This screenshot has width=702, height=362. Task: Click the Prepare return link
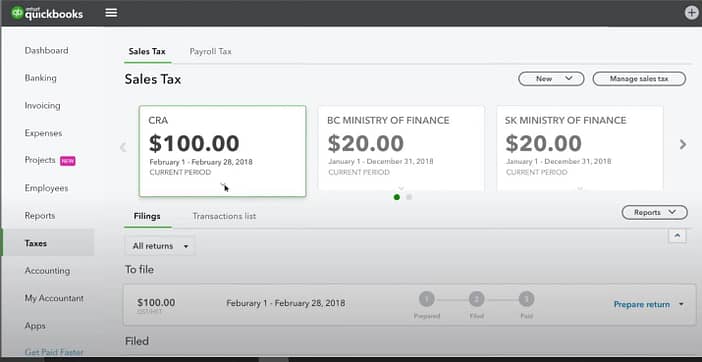(x=642, y=305)
